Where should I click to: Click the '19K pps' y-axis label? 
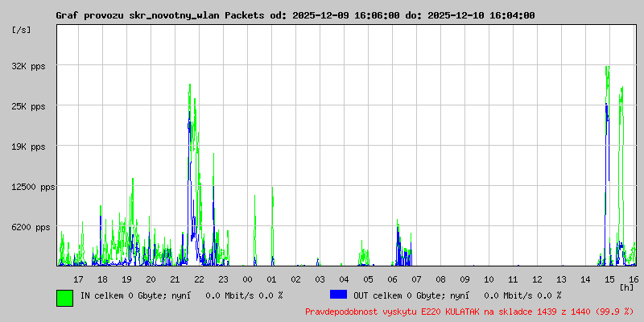click(28, 147)
